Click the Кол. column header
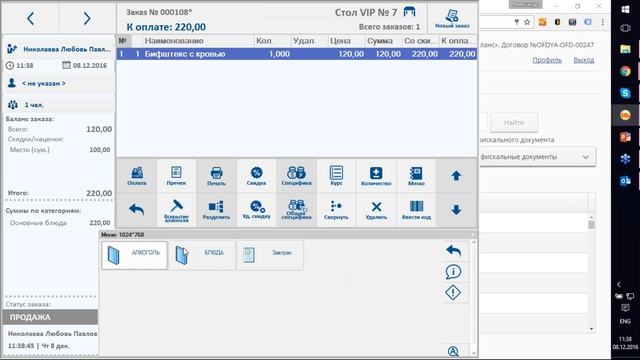Viewport: 640px width, 360px height. tap(272, 41)
